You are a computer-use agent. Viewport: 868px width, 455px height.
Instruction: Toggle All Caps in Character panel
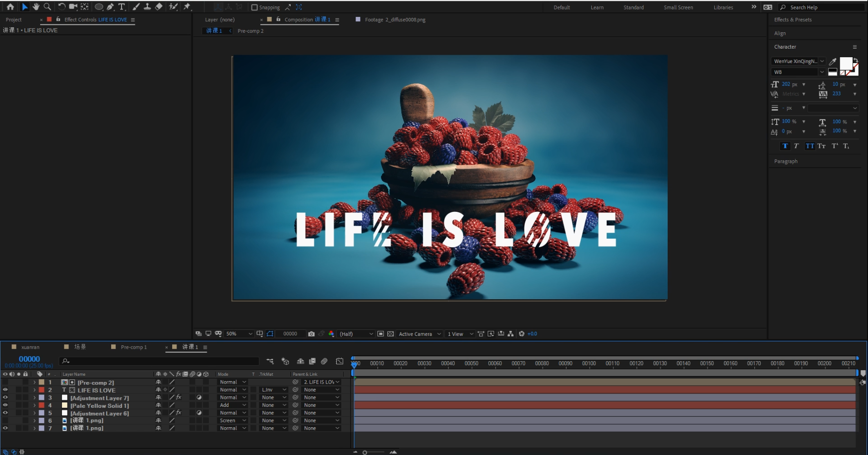click(809, 146)
